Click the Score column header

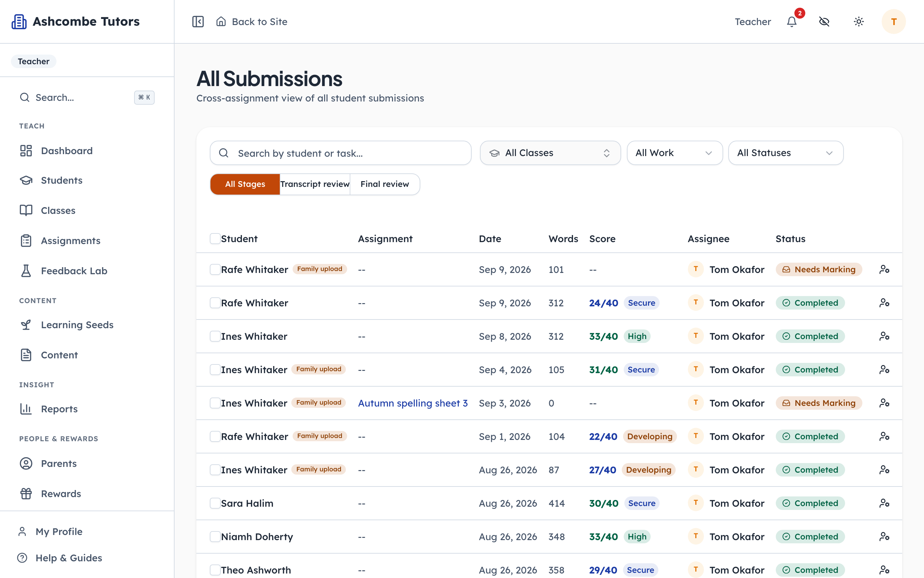(602, 239)
